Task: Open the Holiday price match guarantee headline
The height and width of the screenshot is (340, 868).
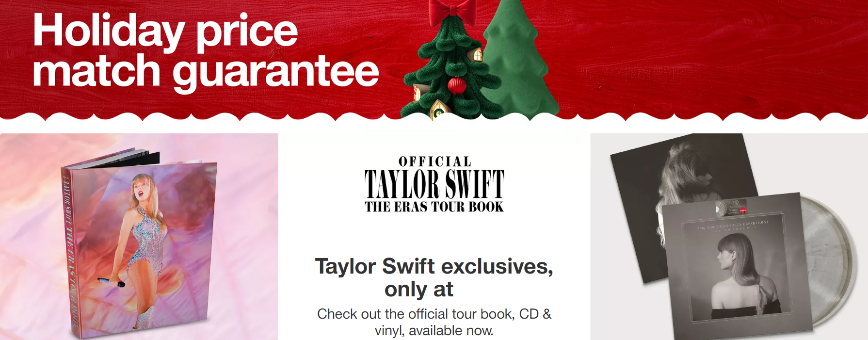Action: pos(206,50)
